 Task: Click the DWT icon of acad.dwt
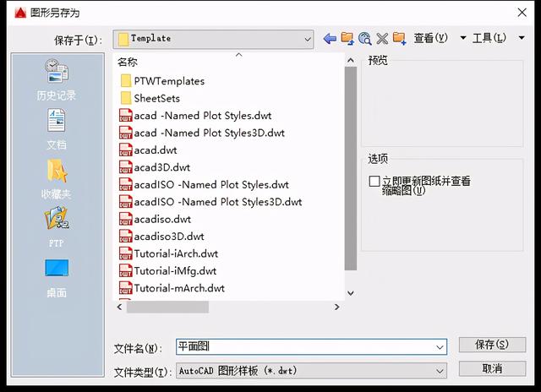126,150
